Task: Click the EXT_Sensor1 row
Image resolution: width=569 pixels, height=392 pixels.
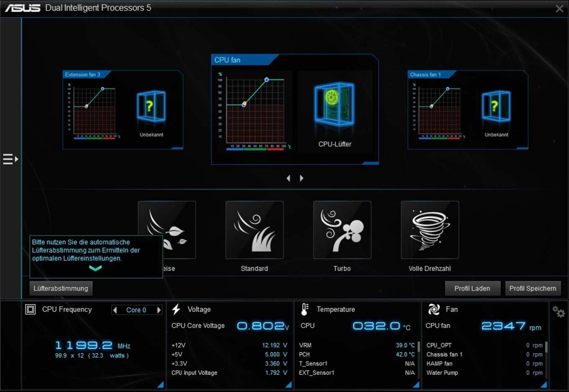Action: point(357,373)
